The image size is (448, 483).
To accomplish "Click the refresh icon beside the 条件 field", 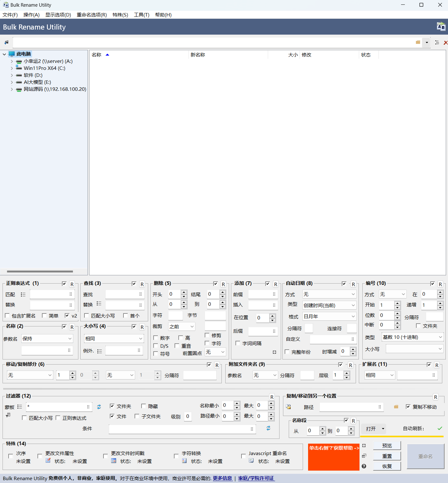I will 268,428.
